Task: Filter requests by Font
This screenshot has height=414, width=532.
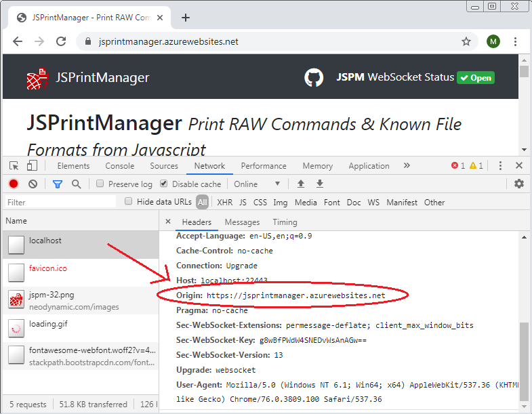Action: tap(332, 203)
